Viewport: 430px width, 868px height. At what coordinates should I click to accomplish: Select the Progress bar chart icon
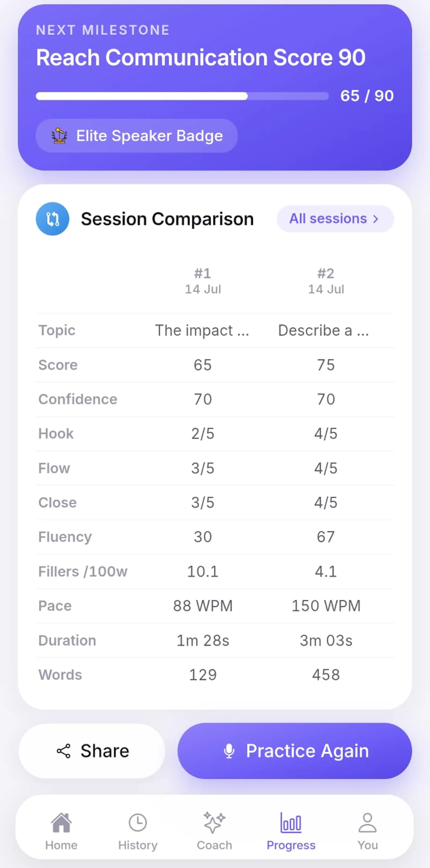(291, 823)
